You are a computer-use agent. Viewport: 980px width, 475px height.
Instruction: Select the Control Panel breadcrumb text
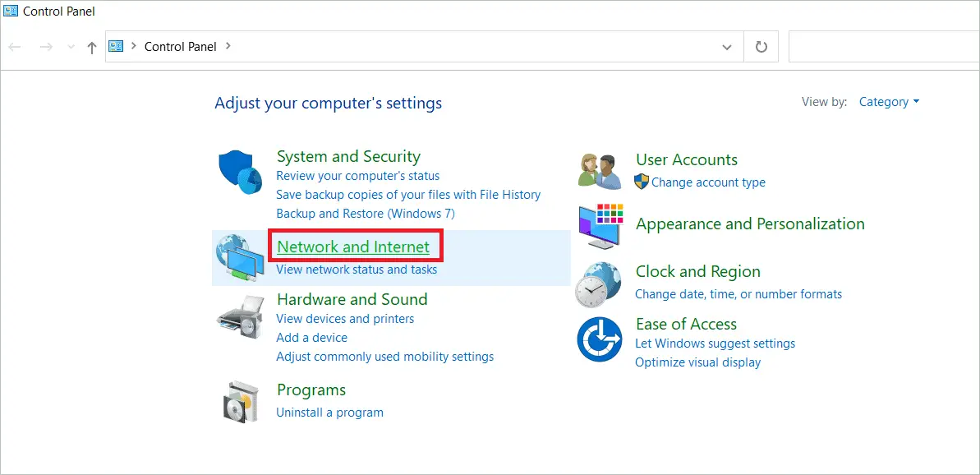point(180,46)
